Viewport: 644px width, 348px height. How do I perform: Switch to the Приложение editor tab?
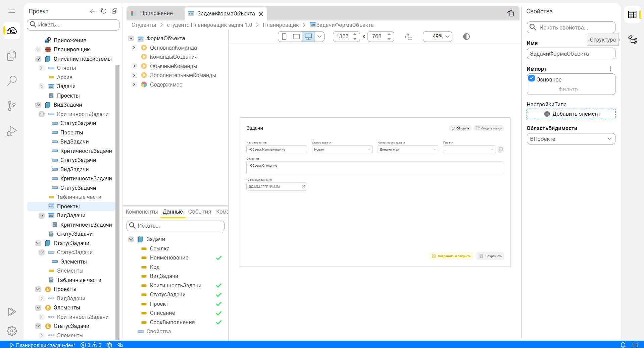(x=156, y=13)
